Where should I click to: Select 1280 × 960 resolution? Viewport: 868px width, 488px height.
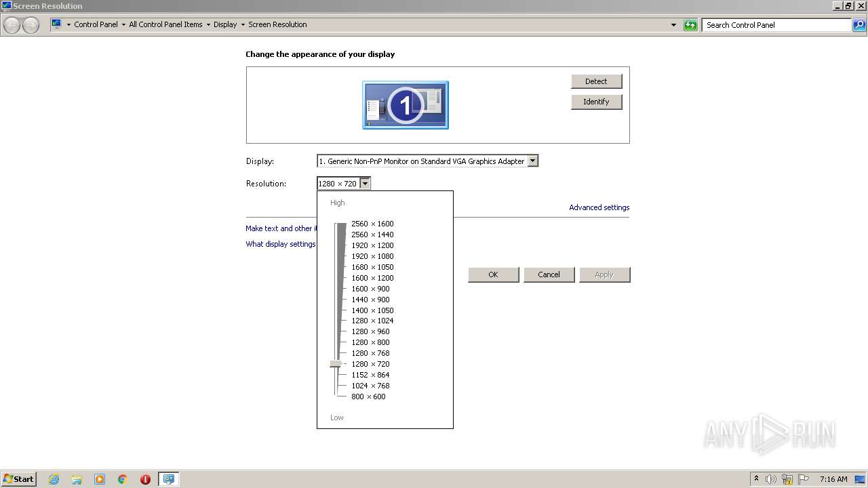tap(370, 331)
